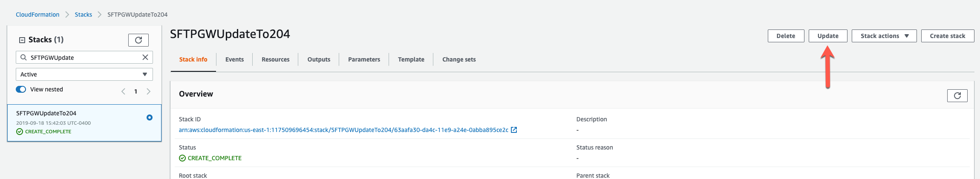This screenshot has width=980, height=179.
Task: Switch to the Events tab
Action: click(x=234, y=59)
